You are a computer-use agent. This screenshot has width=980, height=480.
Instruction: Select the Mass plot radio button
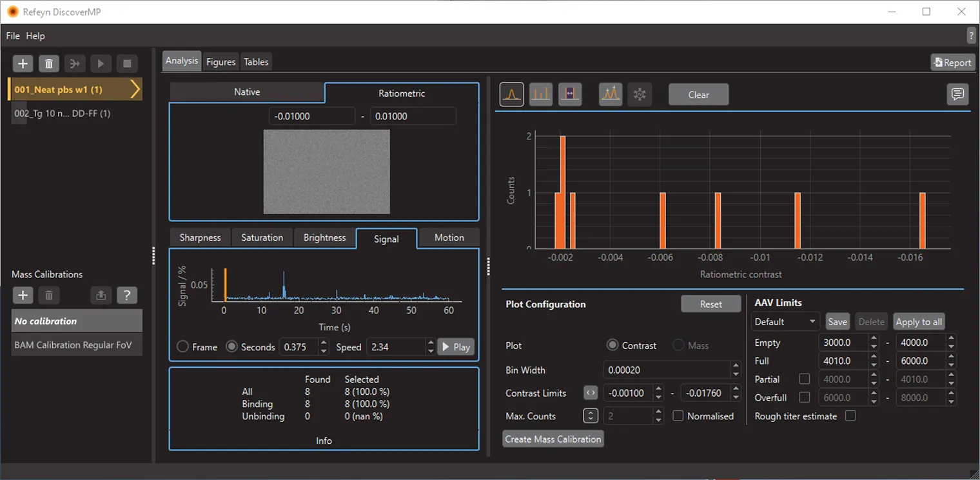pyautogui.click(x=678, y=345)
